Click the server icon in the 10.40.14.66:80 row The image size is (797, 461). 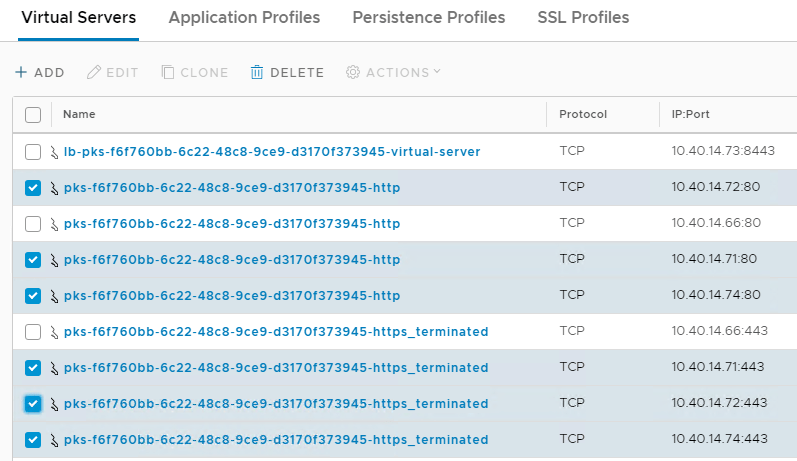click(x=56, y=224)
